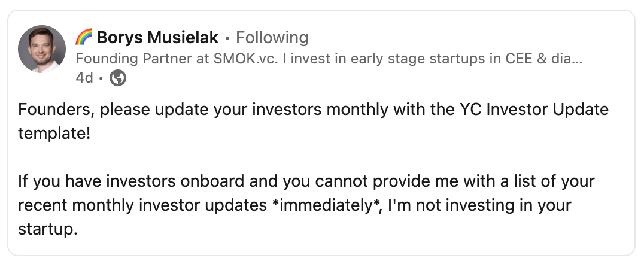644x267 pixels.
Task: Click the word 'template!' in the post
Action: 54,133
